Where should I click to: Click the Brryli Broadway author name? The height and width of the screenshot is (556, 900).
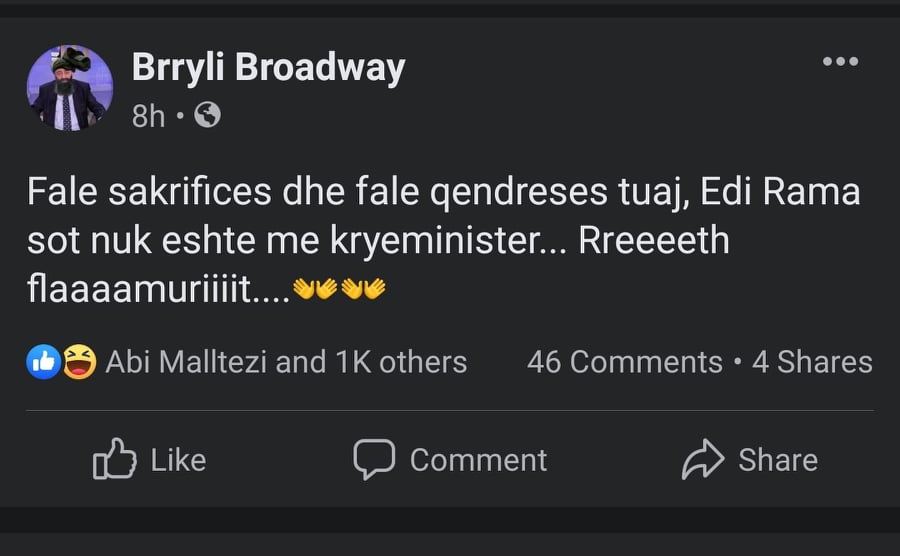pyautogui.click(x=268, y=68)
